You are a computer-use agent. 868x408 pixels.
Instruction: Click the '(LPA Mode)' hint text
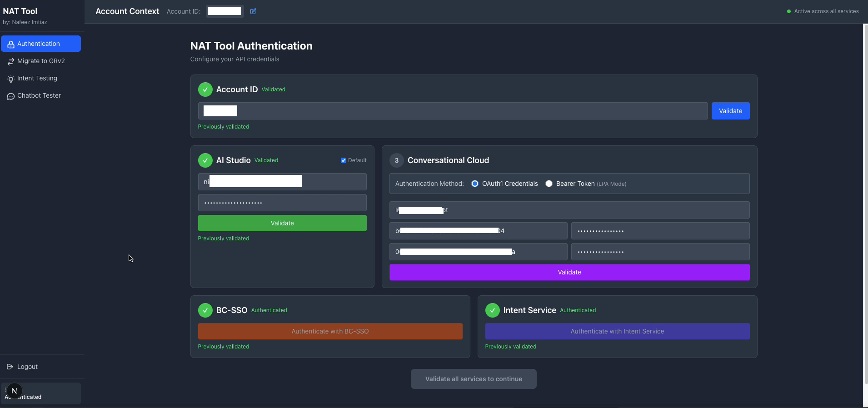click(612, 184)
